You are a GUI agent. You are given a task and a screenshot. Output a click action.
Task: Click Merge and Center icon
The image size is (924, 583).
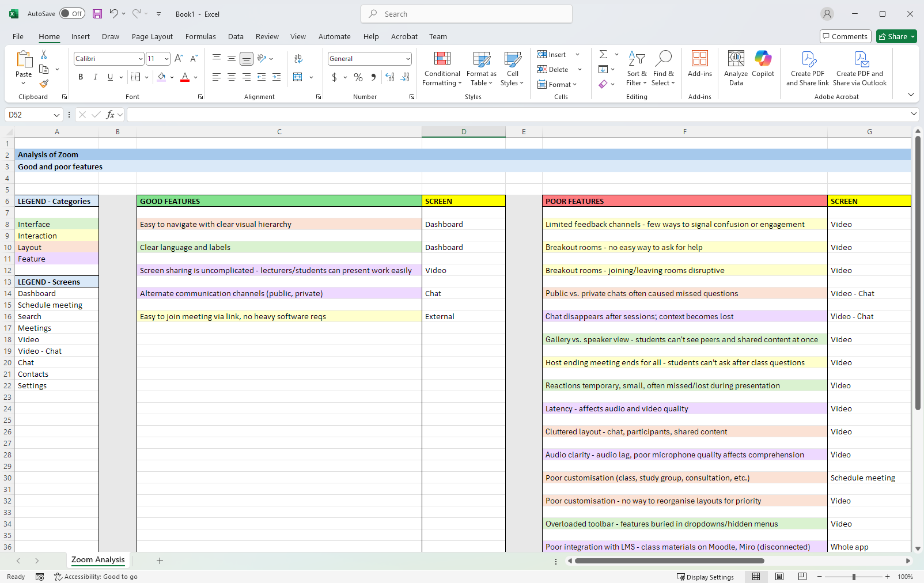point(298,77)
